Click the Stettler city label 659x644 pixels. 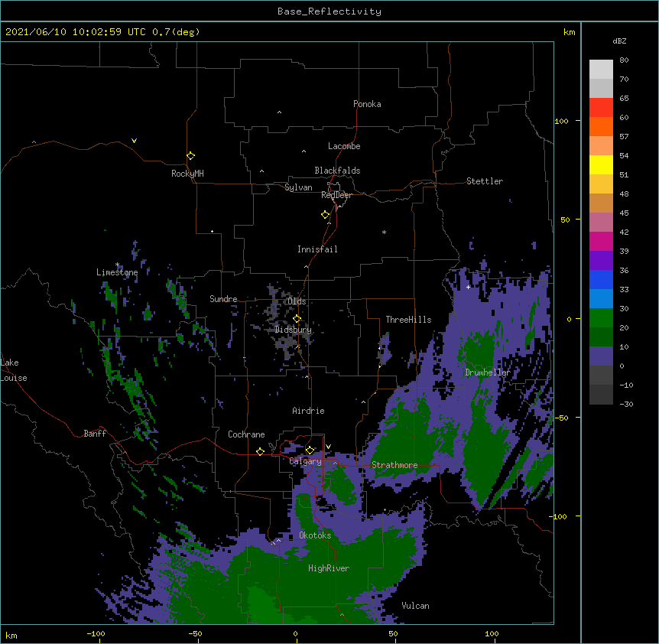coord(484,181)
